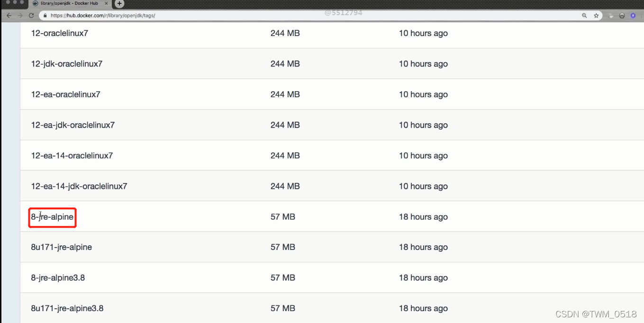Click the 244 MB size of 12-ea-14-jdk-oraclelinux7
The height and width of the screenshot is (323, 644).
285,186
